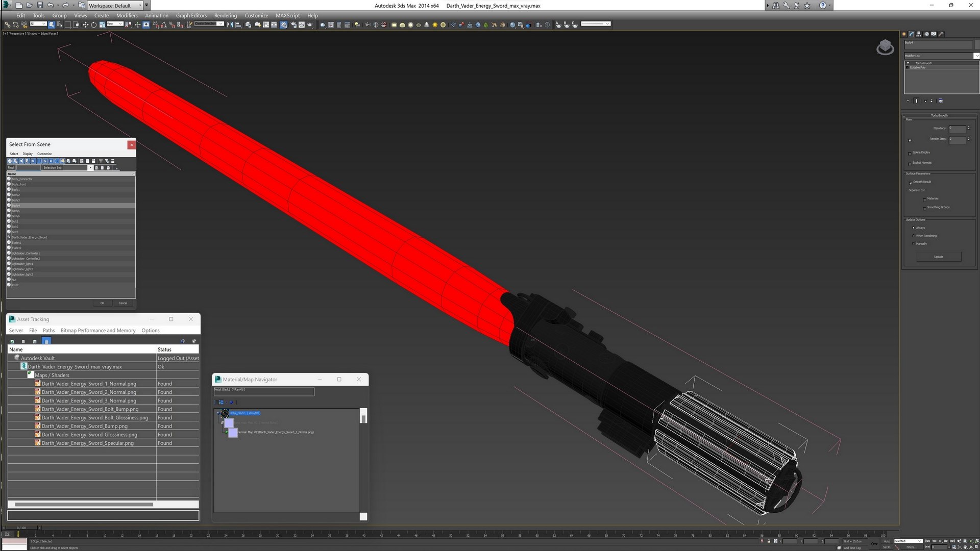
Task: Open Bitmap Performance and Memory menu
Action: pyautogui.click(x=98, y=331)
